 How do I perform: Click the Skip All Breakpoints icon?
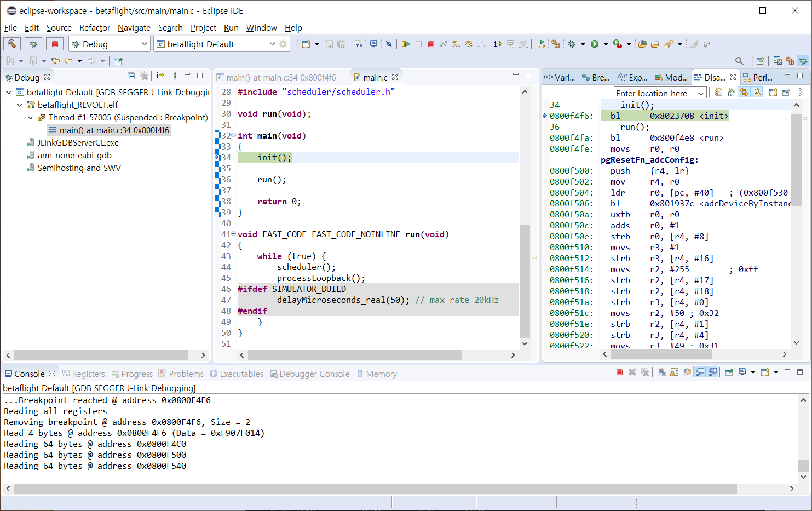tap(389, 44)
